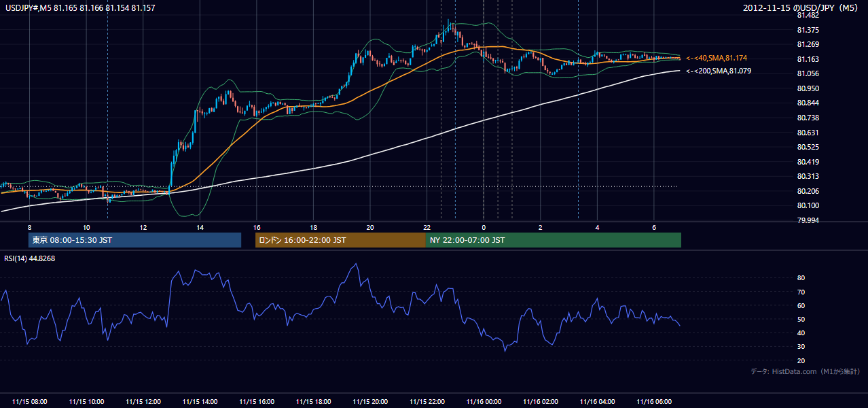Click hour label 2 under the price chart

[x=540, y=226]
